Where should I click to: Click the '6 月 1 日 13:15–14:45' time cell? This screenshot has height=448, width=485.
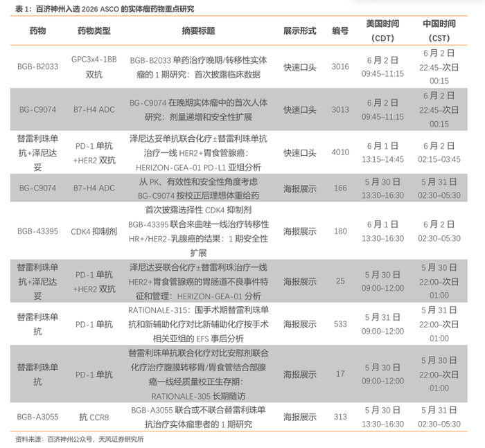point(382,152)
